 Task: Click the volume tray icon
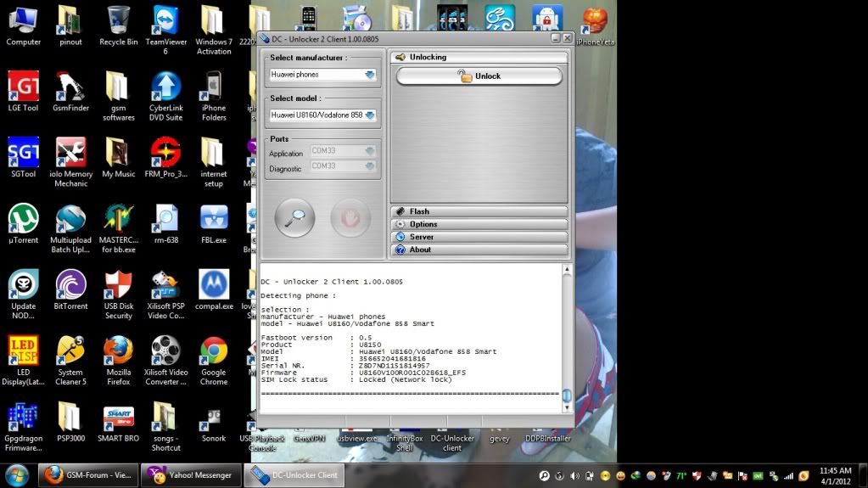(574, 476)
